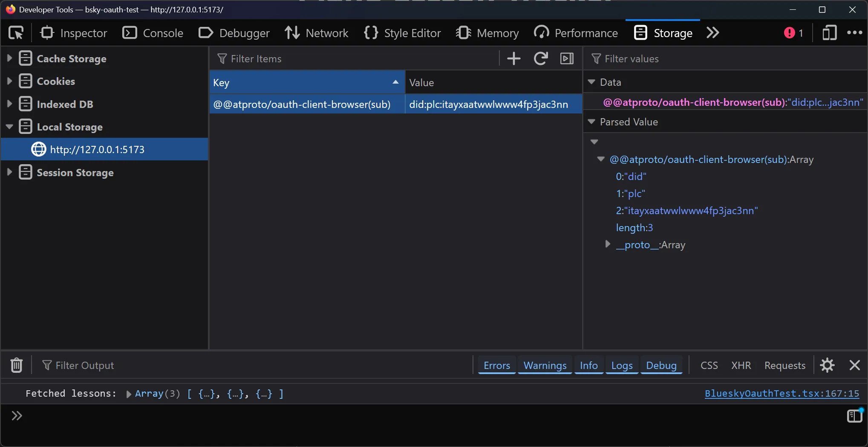Expand the split console arrows

point(17,416)
